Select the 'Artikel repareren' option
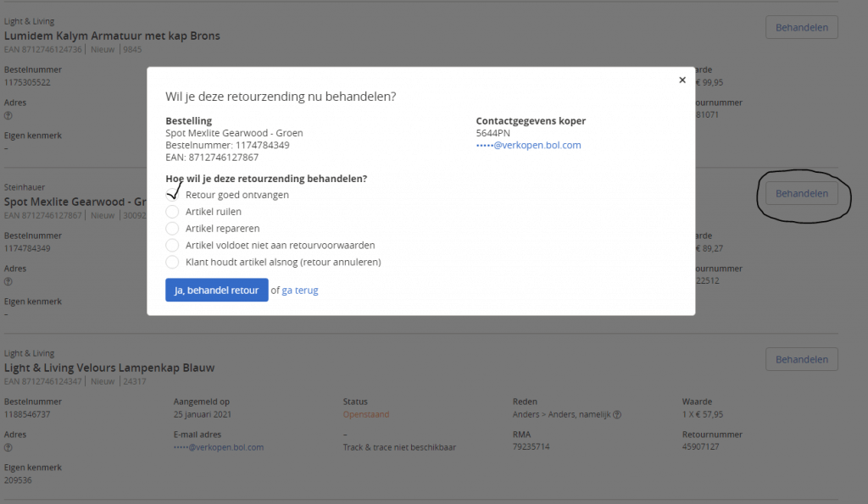868x504 pixels. click(x=173, y=229)
